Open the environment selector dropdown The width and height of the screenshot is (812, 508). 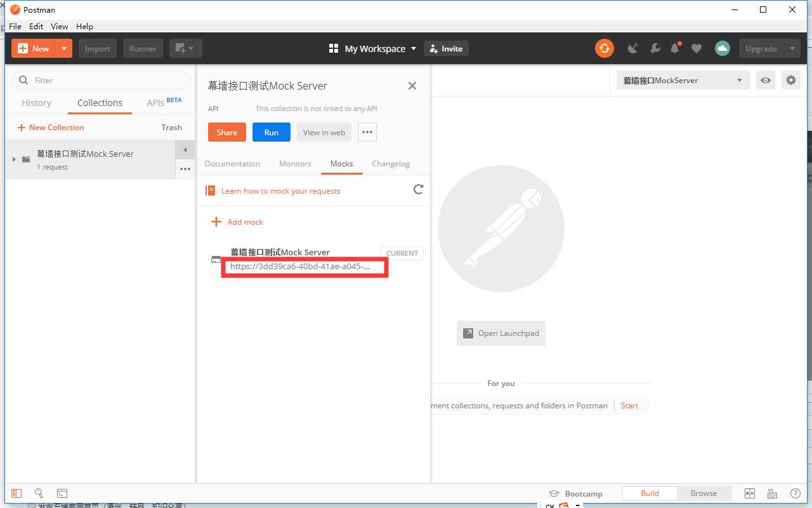coord(683,81)
